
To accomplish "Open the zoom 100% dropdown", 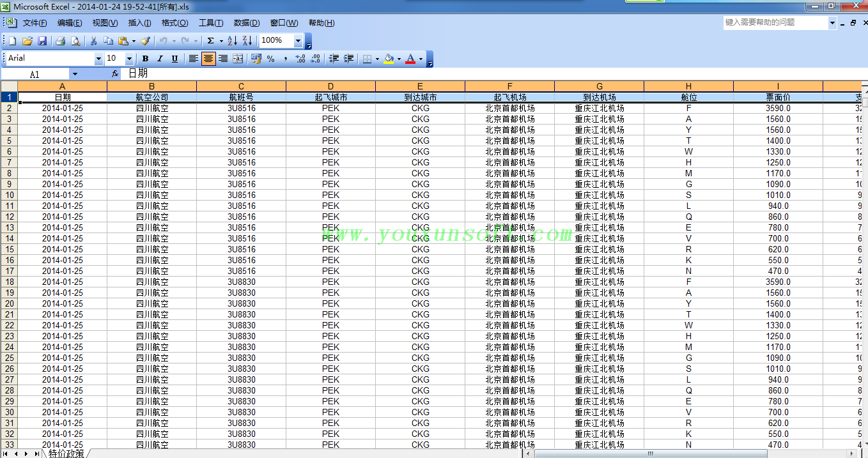I will coord(298,41).
